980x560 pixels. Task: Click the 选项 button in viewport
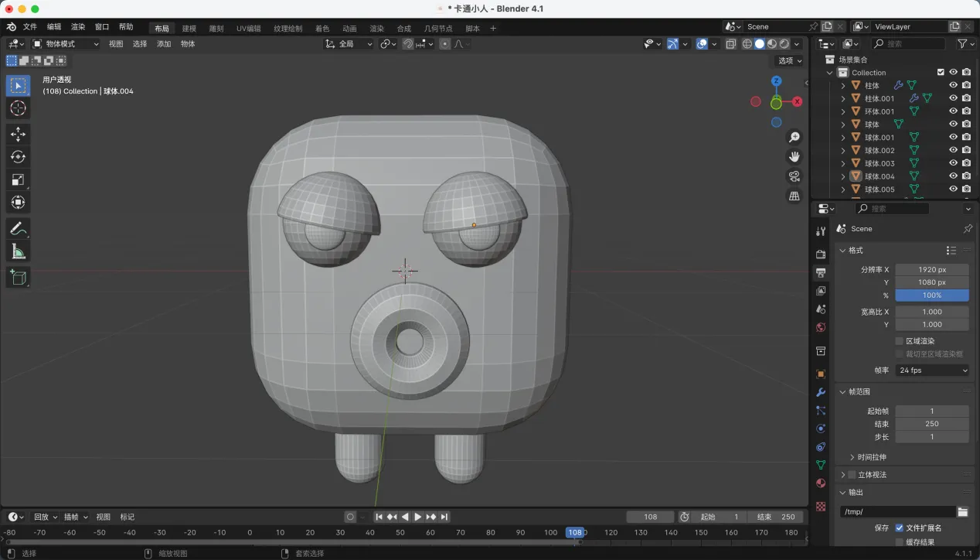click(x=789, y=60)
